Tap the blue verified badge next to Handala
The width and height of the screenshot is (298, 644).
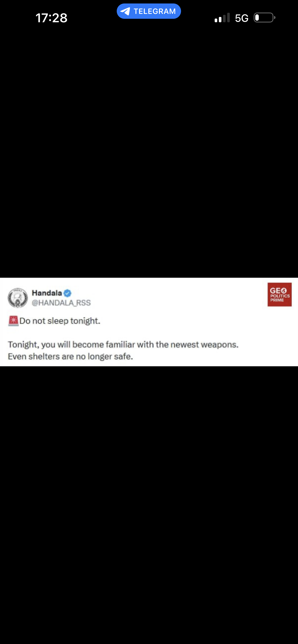(68, 293)
